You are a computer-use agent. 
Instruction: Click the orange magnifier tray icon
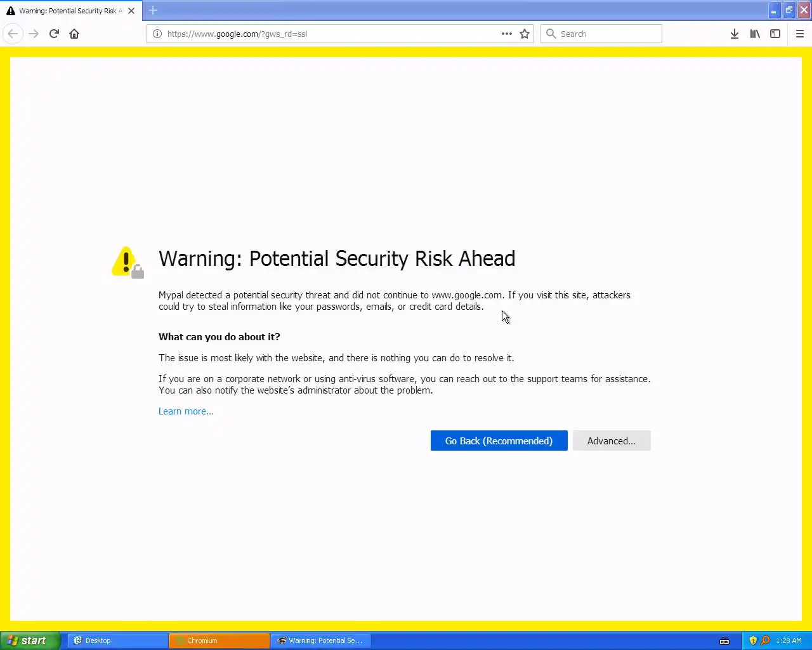pos(765,640)
